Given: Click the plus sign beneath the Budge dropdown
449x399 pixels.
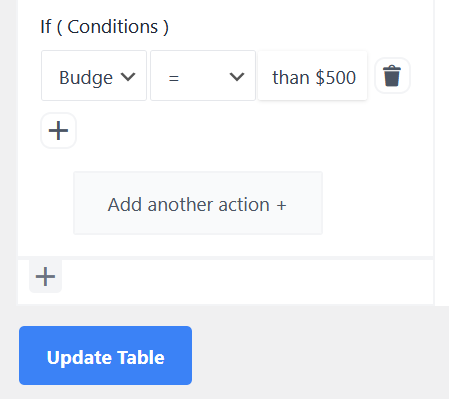Looking at the screenshot, I should [58, 130].
